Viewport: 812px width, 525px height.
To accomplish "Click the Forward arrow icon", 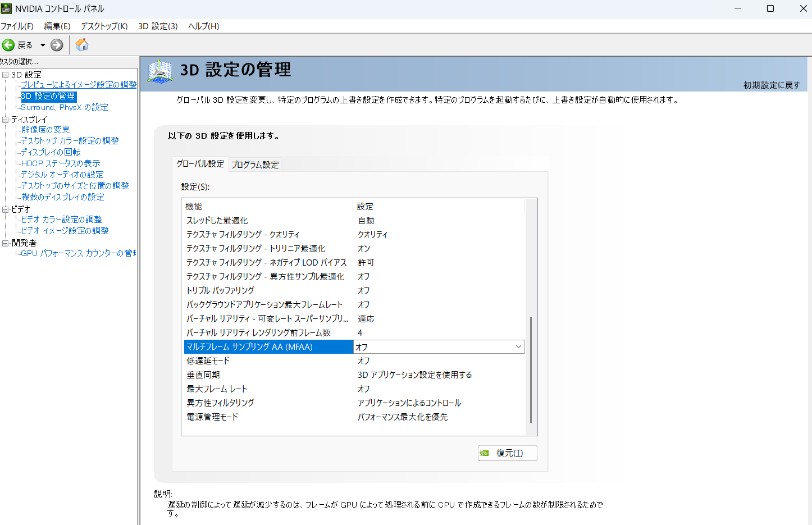I will pyautogui.click(x=57, y=45).
